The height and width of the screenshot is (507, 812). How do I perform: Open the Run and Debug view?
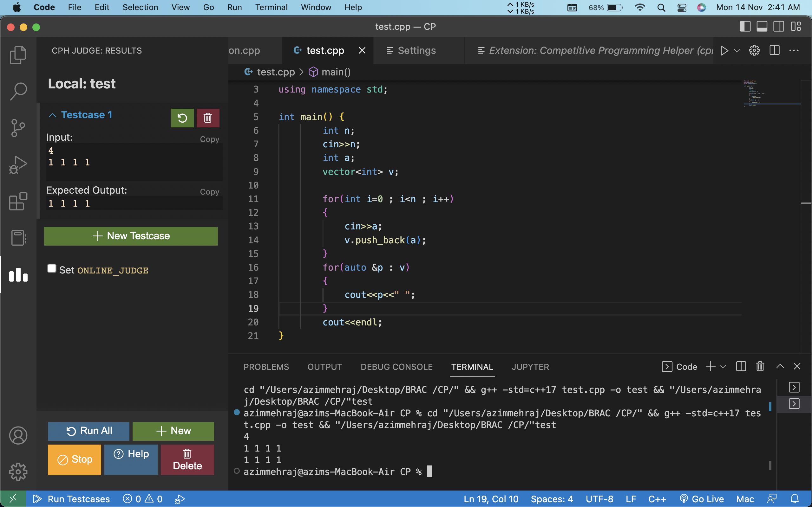(x=17, y=164)
